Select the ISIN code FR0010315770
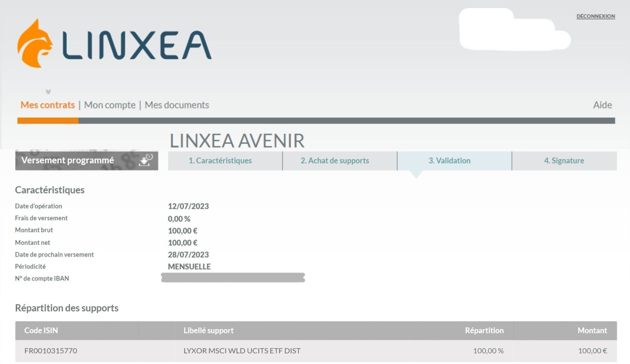Image resolution: width=630 pixels, height=364 pixels. [x=51, y=350]
